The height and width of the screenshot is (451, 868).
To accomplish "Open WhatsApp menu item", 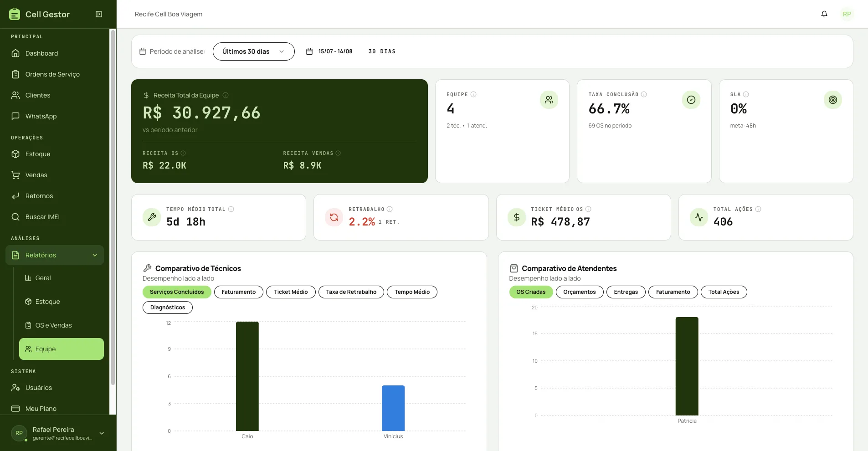I will click(55, 116).
